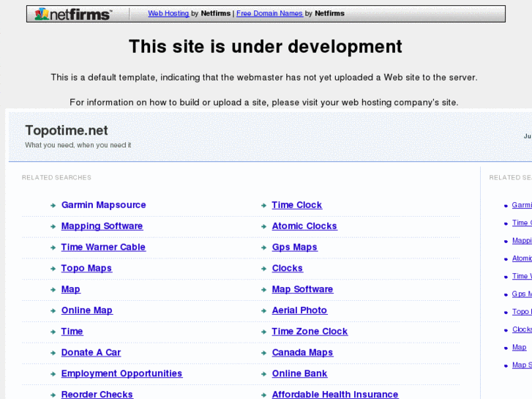Screen dimensions: 532x399
Task: Click the arrow bullet beside Mapping Software
Action: coord(53,226)
